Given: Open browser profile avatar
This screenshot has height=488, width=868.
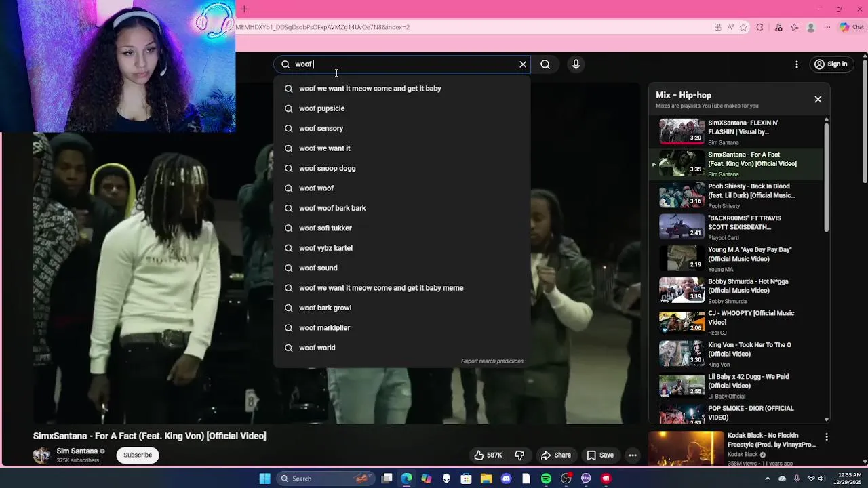Looking at the screenshot, I should pos(810,27).
